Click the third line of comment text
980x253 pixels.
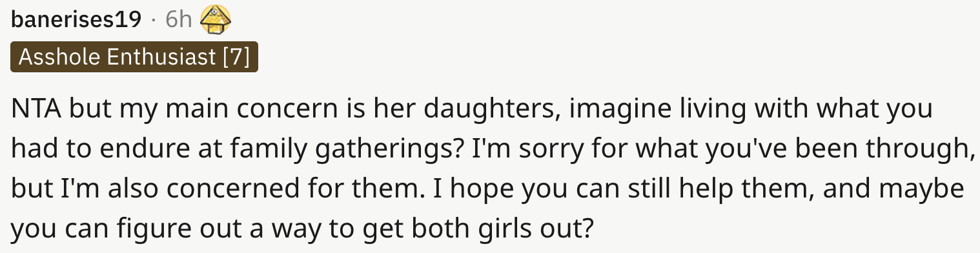click(x=487, y=190)
